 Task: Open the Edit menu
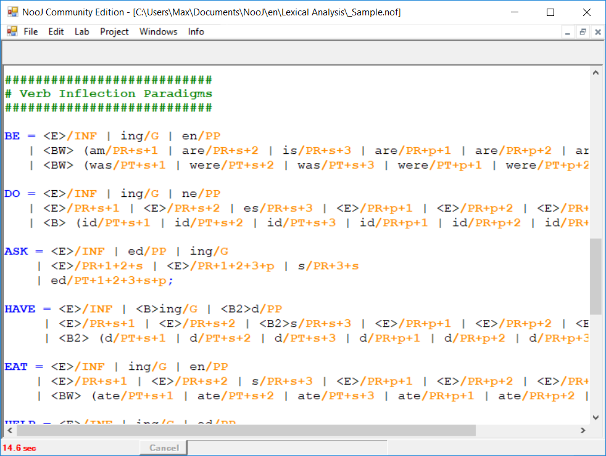(57, 32)
